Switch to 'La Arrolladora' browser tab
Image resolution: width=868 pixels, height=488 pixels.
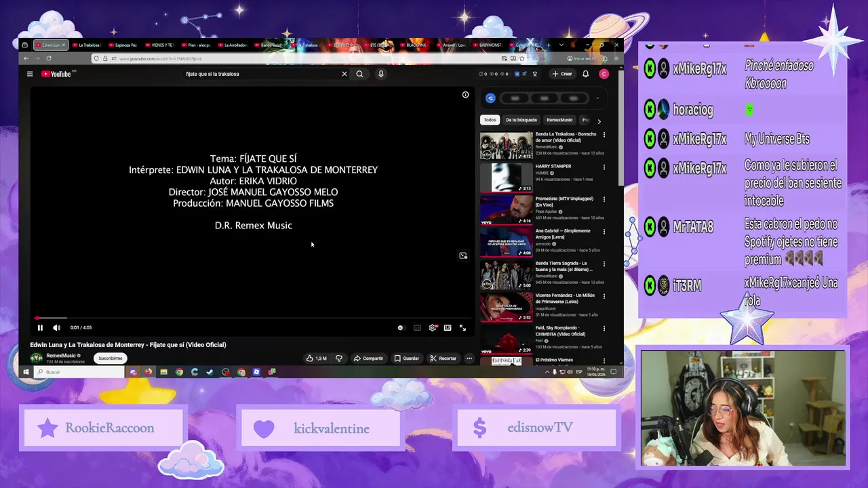(x=233, y=45)
